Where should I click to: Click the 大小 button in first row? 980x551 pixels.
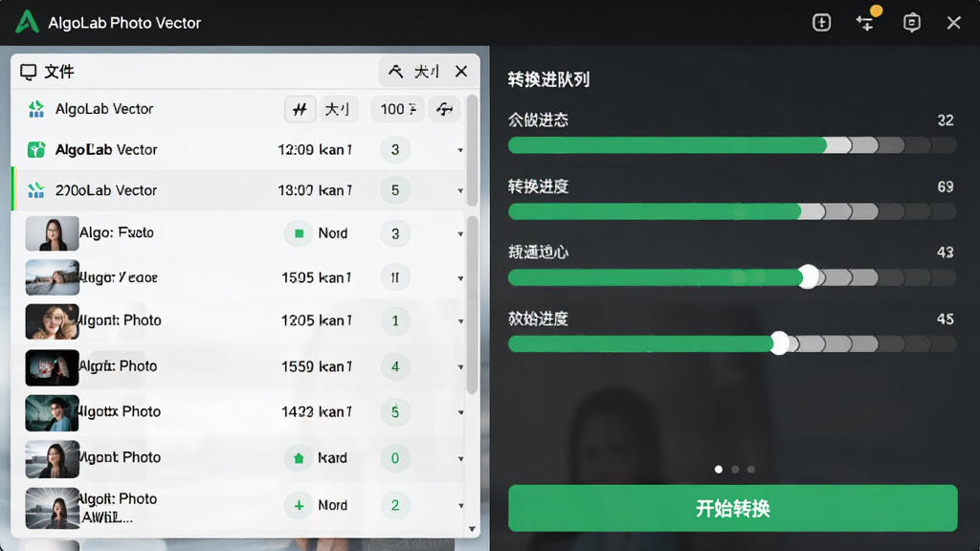point(338,109)
